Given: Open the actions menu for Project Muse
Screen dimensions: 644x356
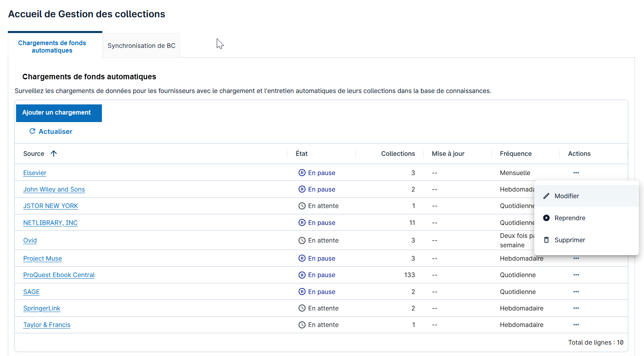Looking at the screenshot, I should tap(576, 258).
